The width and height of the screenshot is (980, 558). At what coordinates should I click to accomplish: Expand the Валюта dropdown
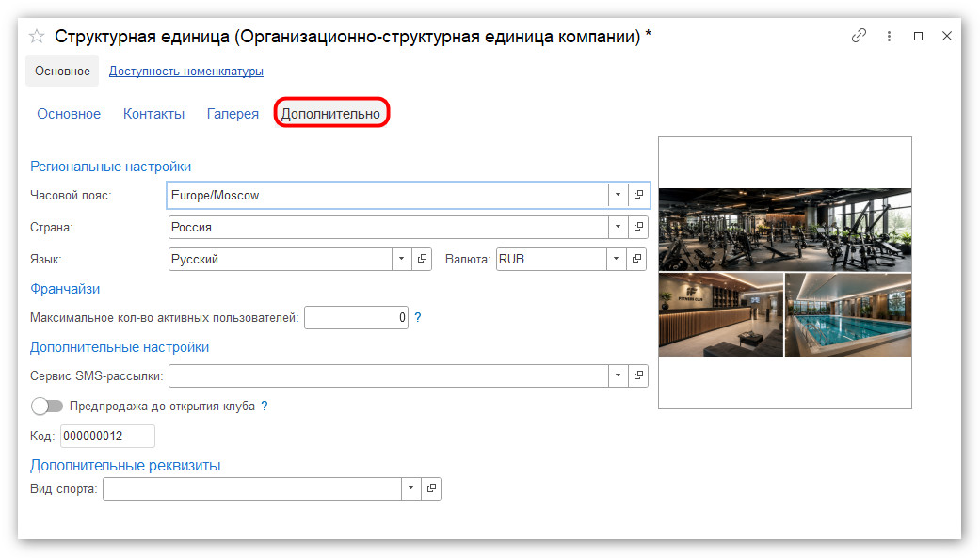click(616, 259)
